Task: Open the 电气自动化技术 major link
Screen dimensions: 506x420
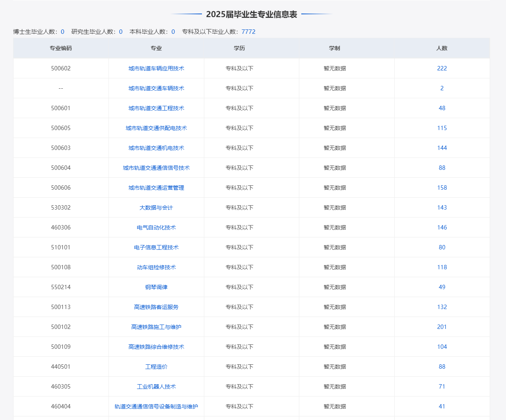Action: 156,227
